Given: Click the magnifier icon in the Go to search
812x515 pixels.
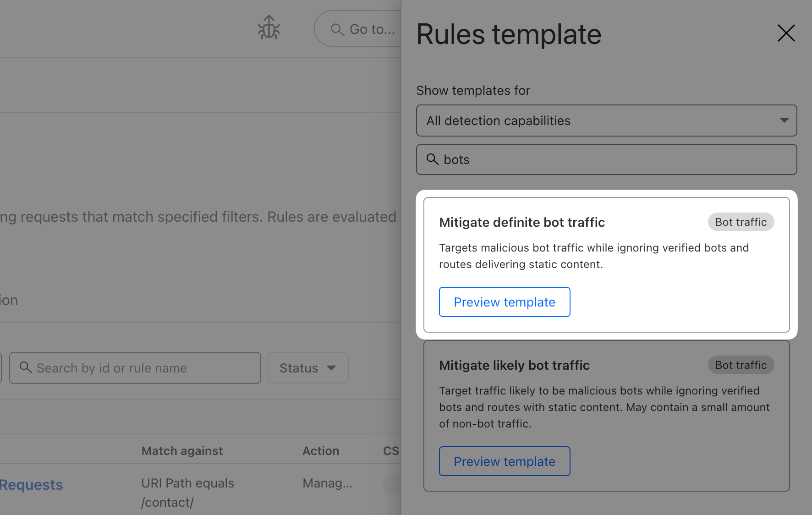Looking at the screenshot, I should [337, 29].
